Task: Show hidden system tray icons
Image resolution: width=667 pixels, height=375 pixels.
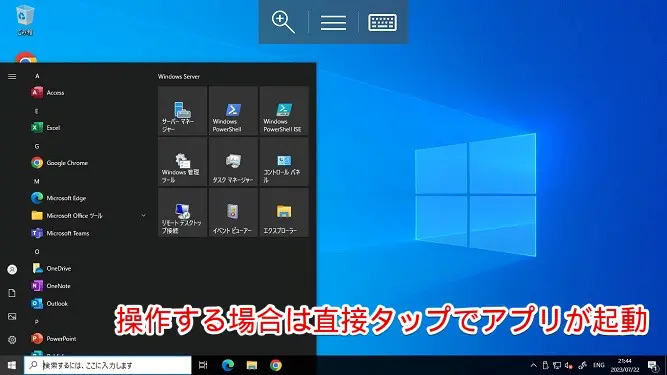Action: pos(533,365)
